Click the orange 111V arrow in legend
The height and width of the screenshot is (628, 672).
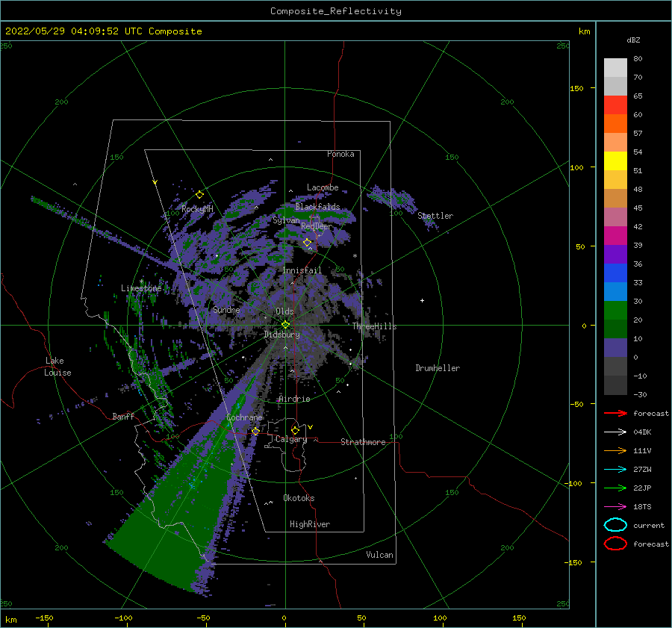click(615, 450)
